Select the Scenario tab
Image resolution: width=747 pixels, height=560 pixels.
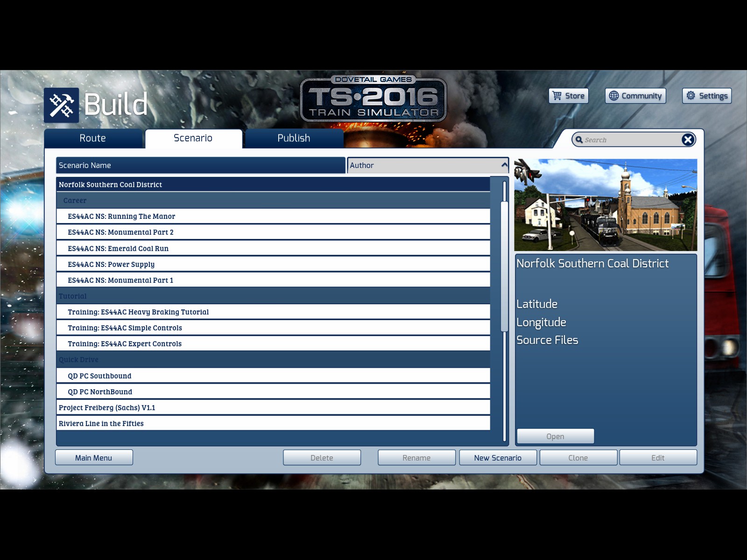[x=193, y=139]
